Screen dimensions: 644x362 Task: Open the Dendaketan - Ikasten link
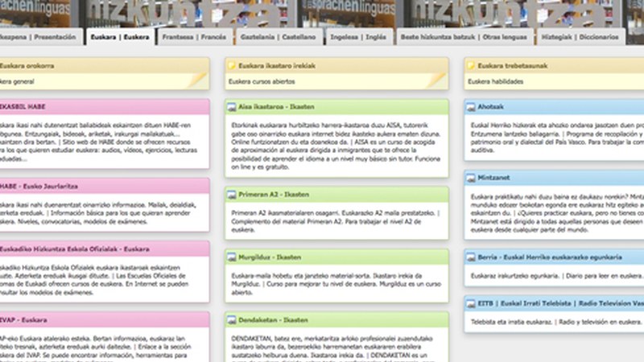[273, 320]
